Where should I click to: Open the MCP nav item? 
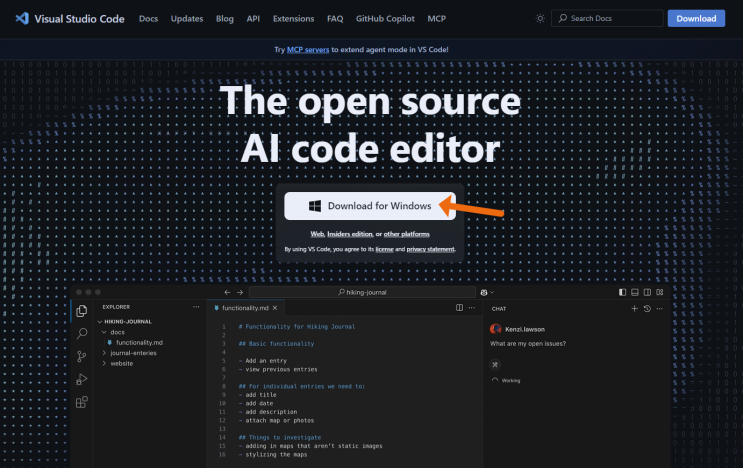tap(436, 18)
